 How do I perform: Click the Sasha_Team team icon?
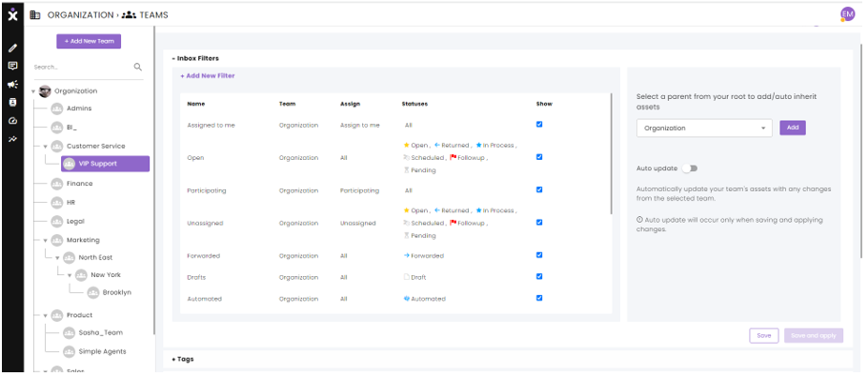[x=69, y=333]
